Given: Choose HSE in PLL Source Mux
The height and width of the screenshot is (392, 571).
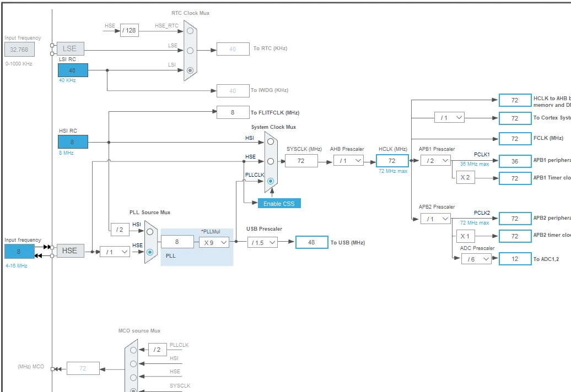Looking at the screenshot, I should coord(150,252).
